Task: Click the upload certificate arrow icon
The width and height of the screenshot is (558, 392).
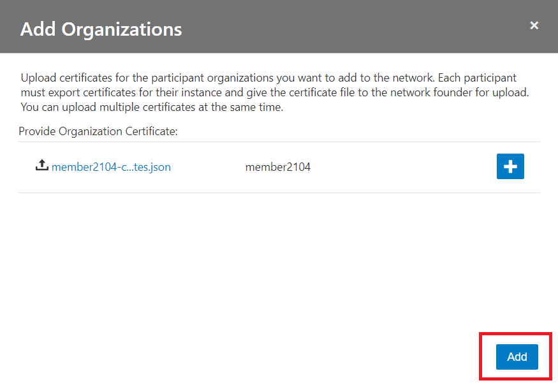Action: tap(41, 166)
